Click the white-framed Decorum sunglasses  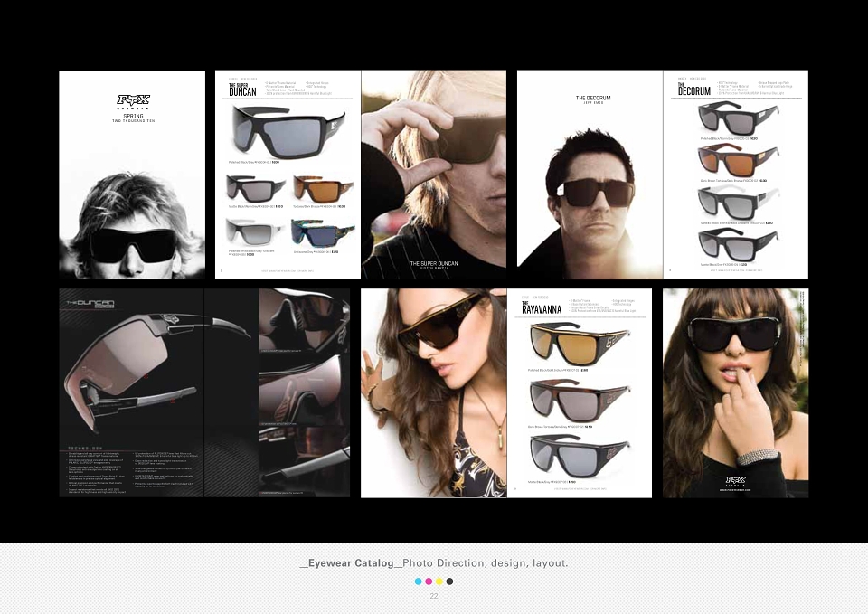[739, 203]
